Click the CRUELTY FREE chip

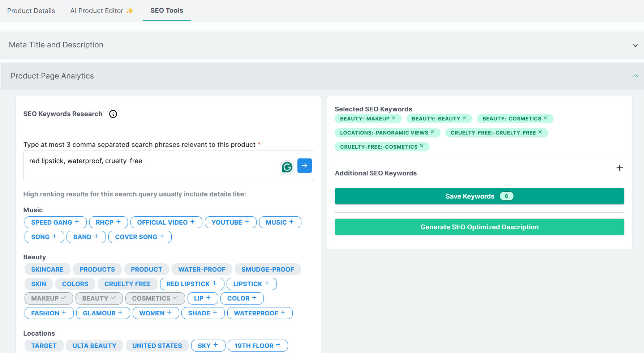(x=128, y=284)
